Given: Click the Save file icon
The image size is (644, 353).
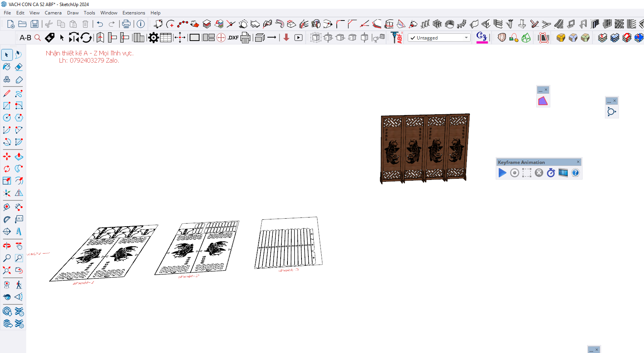Looking at the screenshot, I should pos(35,24).
